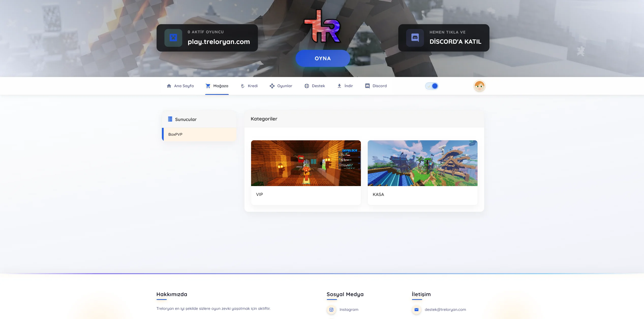Click the Sosyal Medya footer heading

pos(345,294)
